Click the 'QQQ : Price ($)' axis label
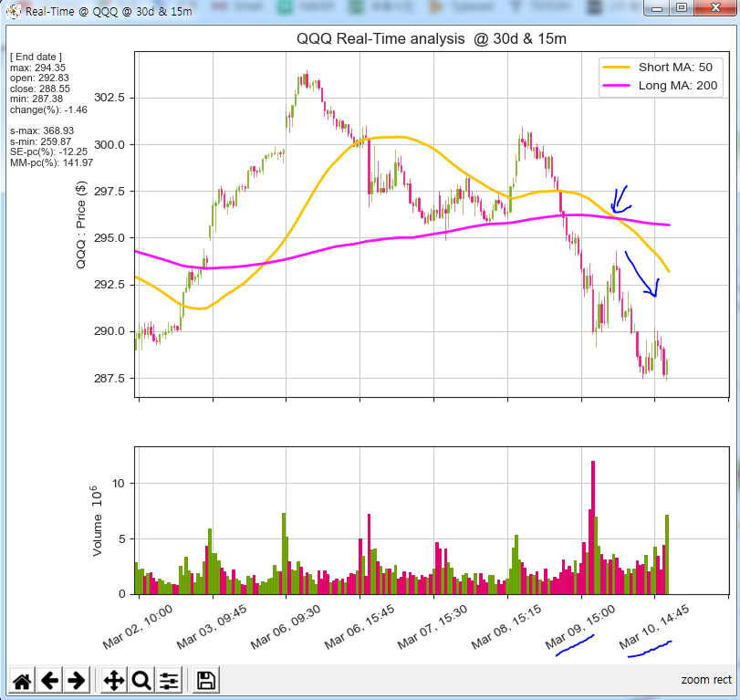 click(81, 225)
